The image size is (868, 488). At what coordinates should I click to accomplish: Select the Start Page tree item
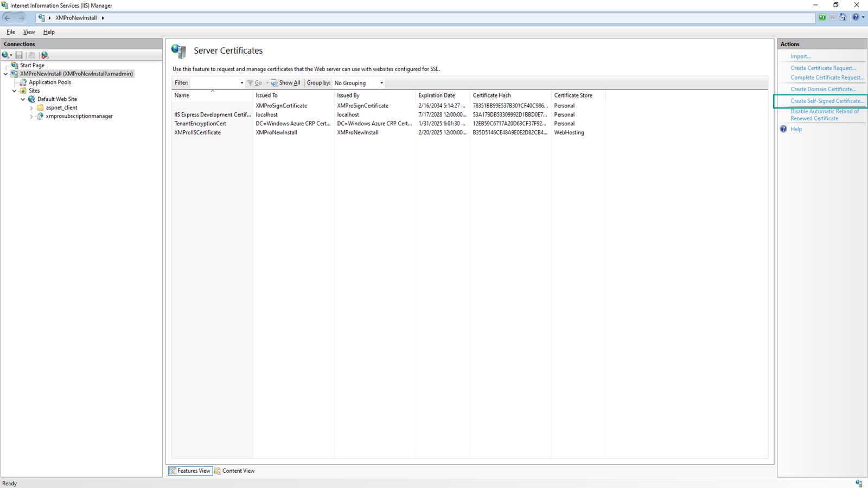click(x=32, y=65)
